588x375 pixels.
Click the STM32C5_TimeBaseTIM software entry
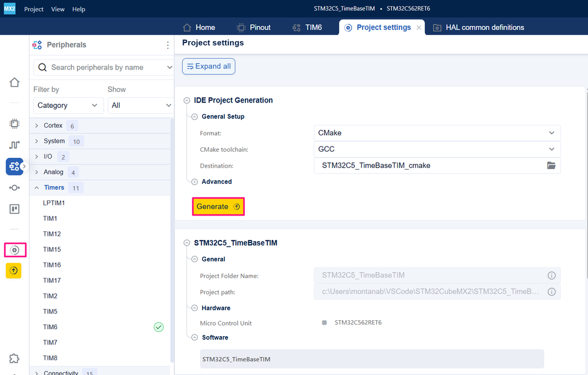371,359
